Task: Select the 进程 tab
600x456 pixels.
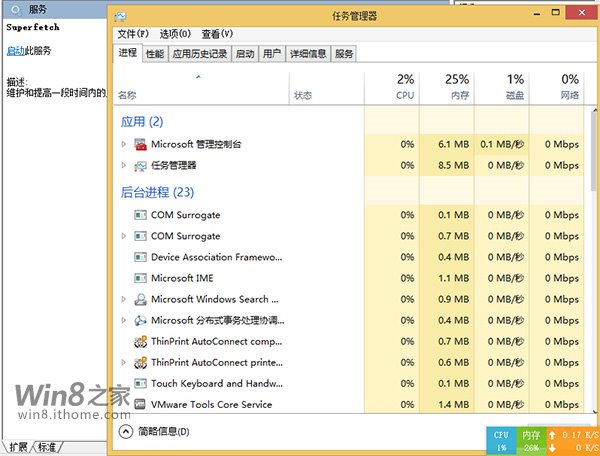Action: click(x=128, y=53)
